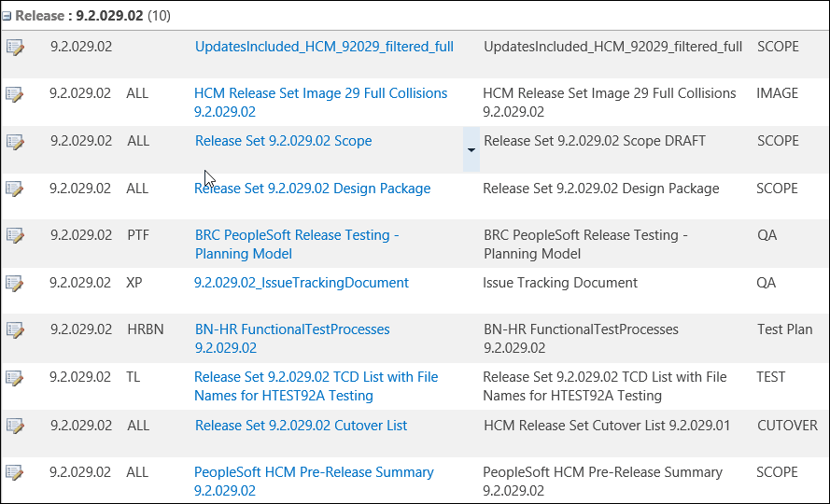
Task: Click edit icon for Design Package row
Action: (x=15, y=189)
